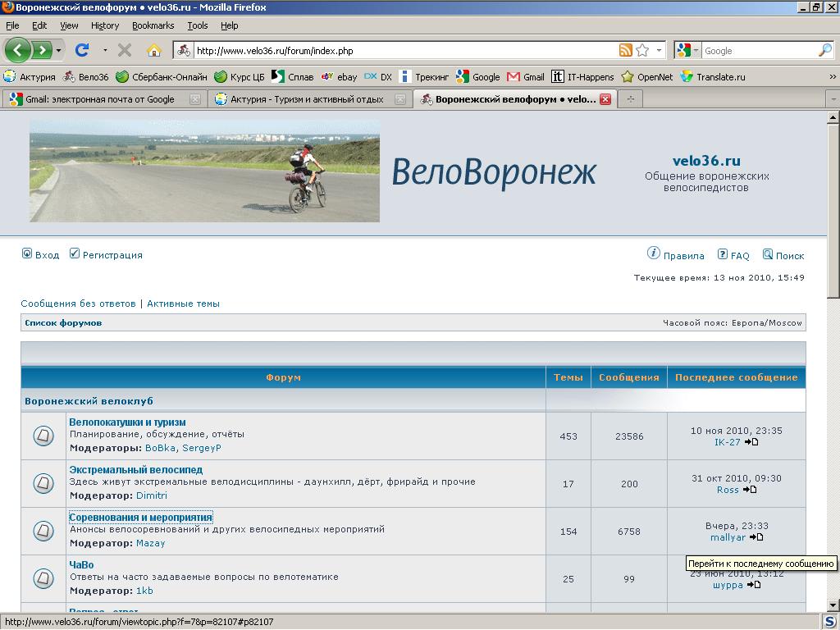The height and width of the screenshot is (630, 840).
Task: Close the Воронежский велофорум tab
Action: click(x=605, y=99)
